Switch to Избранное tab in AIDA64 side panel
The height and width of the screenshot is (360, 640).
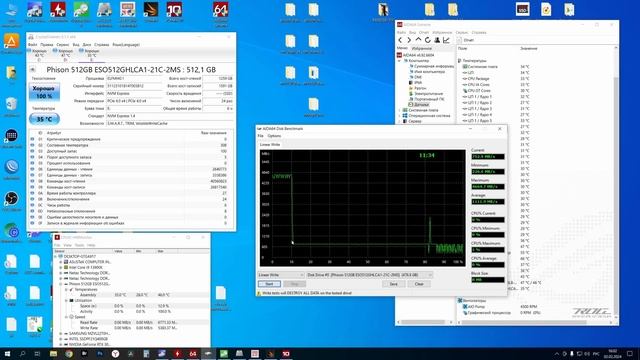(421, 48)
